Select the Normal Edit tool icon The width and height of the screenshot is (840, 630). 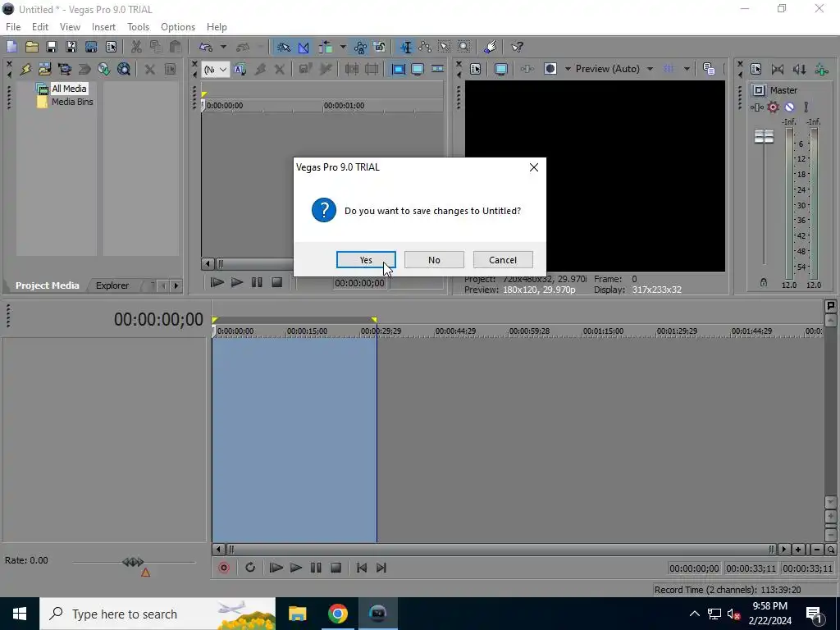click(407, 47)
